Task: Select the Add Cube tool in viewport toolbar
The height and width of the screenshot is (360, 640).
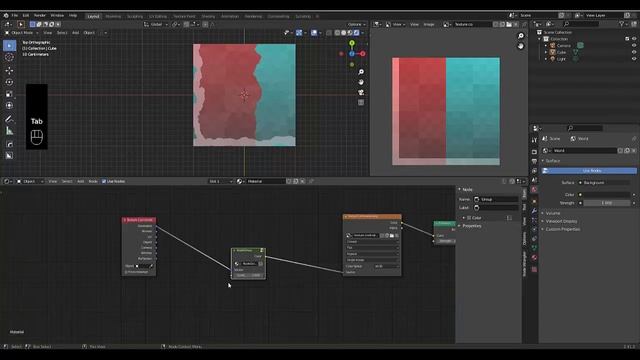Action: (x=9, y=144)
